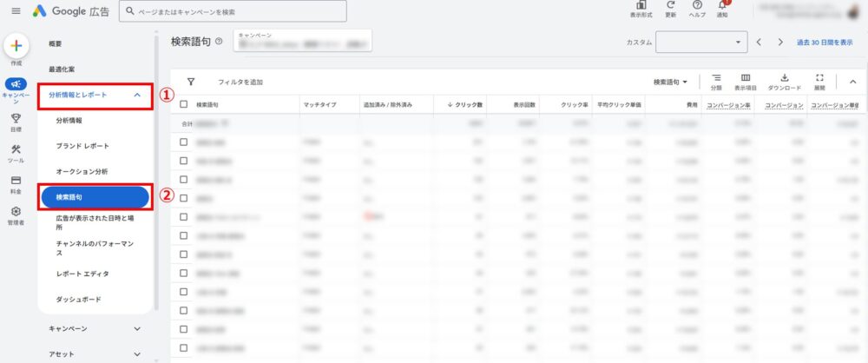Screen dimensions: 868x363
Task: Open the 管理者 gear sidebar icon
Action: point(16,211)
